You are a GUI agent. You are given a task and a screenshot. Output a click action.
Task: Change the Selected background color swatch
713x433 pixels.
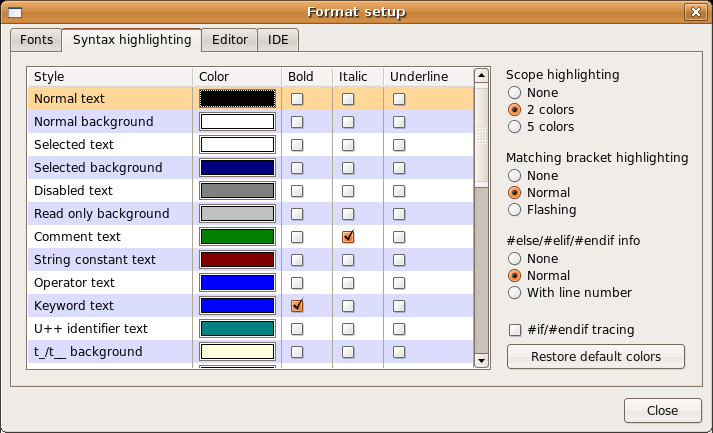(237, 168)
